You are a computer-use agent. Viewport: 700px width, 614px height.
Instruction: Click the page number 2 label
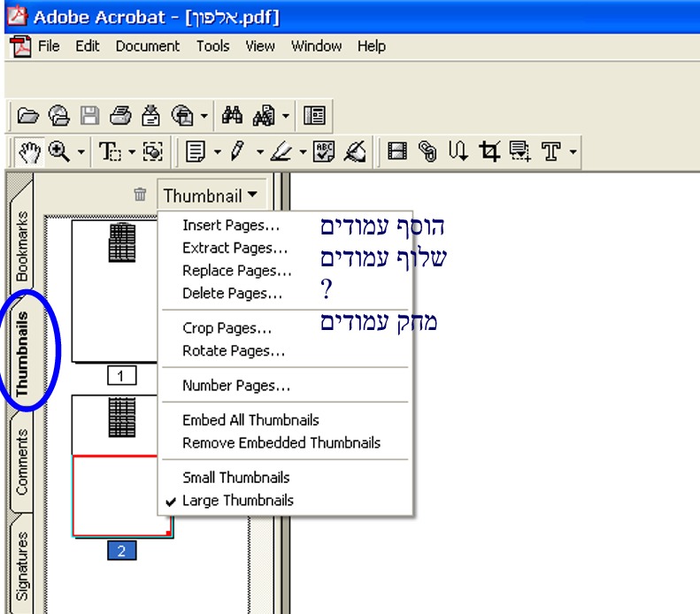(122, 551)
